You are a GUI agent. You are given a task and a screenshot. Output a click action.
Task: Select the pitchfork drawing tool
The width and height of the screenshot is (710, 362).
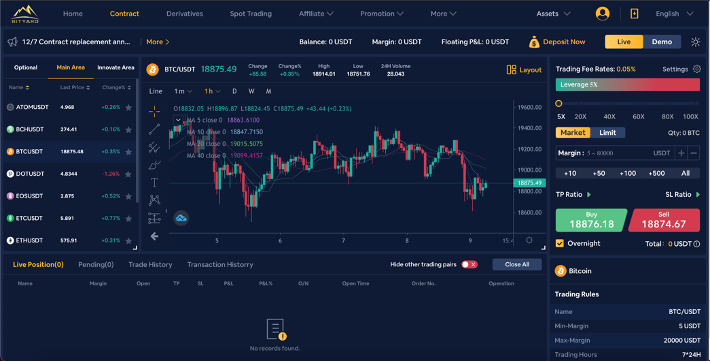(154, 147)
